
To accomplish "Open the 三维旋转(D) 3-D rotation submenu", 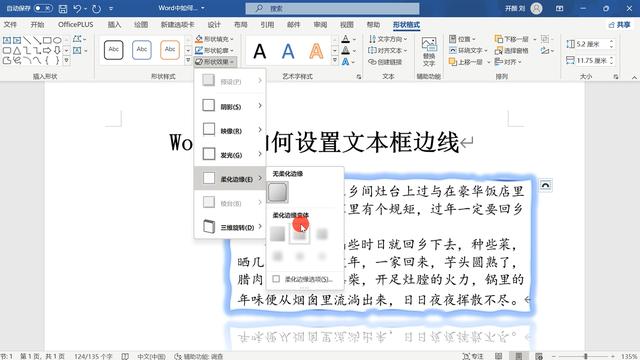I will point(230,227).
